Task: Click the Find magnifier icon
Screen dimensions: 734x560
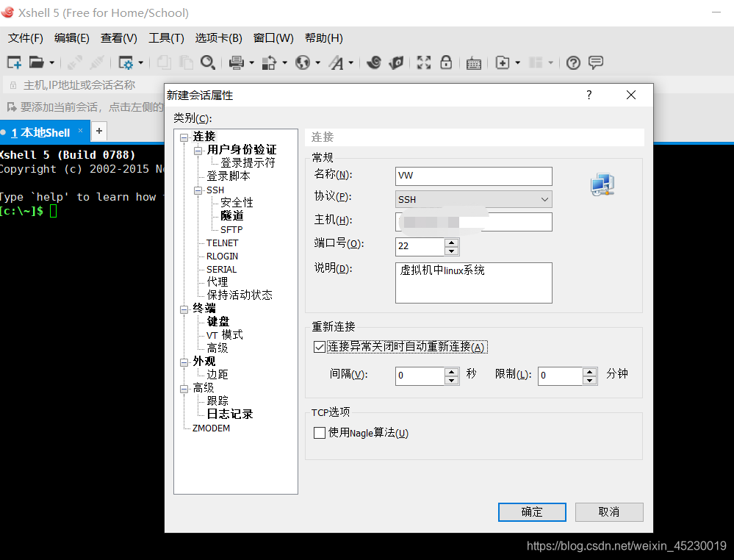Action: point(208,62)
